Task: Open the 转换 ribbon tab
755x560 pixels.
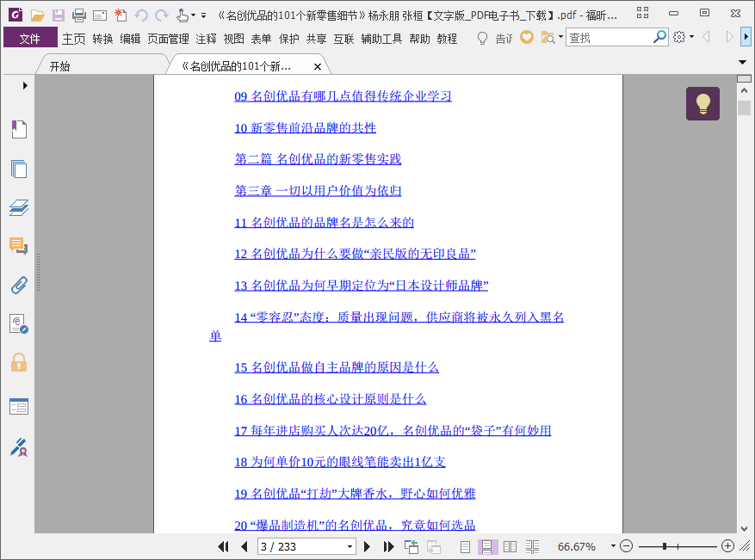Action: [x=102, y=39]
